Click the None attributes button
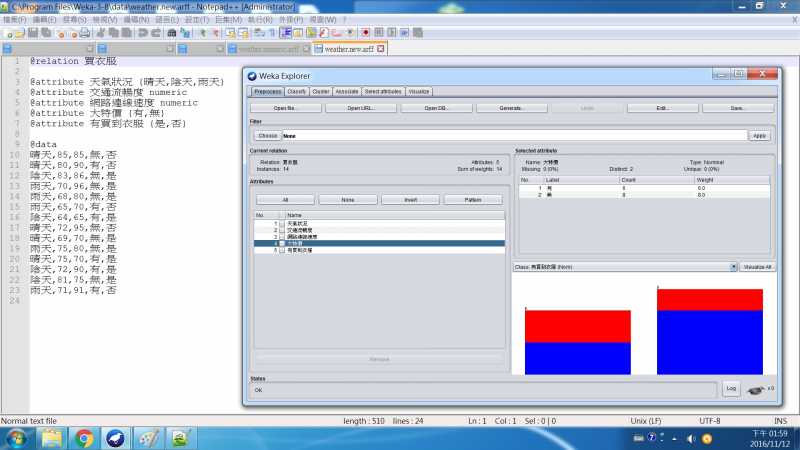This screenshot has width=800, height=450. [x=348, y=200]
